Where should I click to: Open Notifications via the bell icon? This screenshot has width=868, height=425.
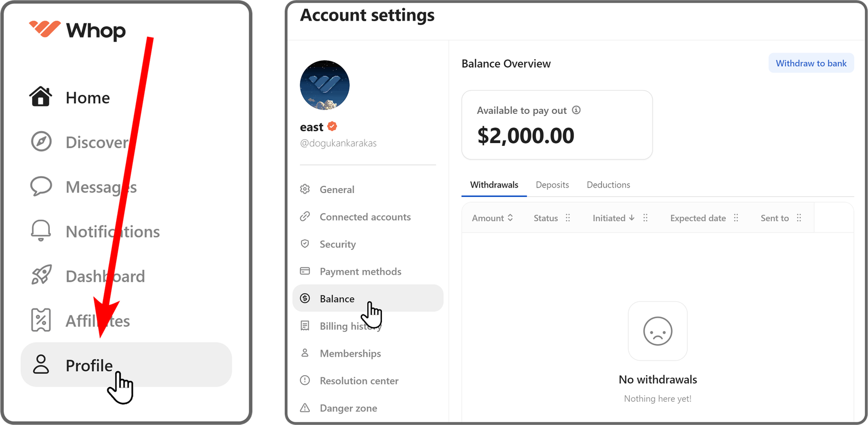(41, 231)
